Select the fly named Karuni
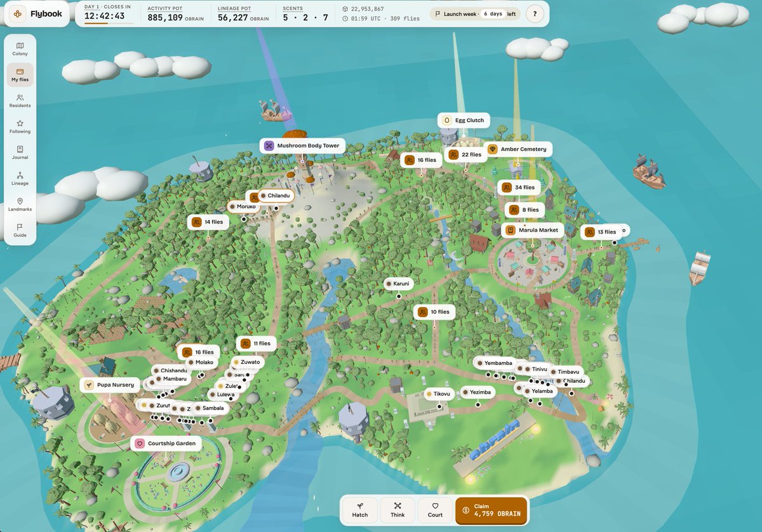The width and height of the screenshot is (762, 532). pos(398,284)
